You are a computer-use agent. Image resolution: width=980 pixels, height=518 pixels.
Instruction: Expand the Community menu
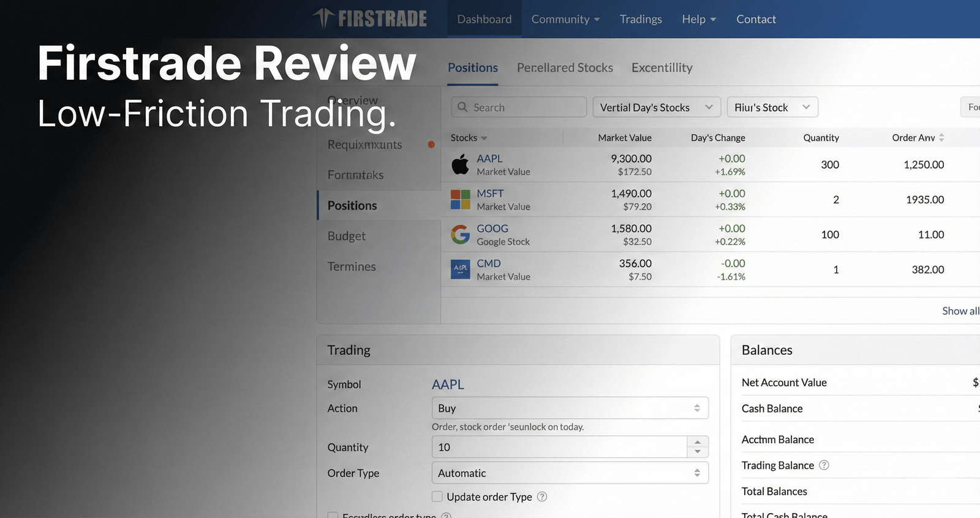[565, 19]
